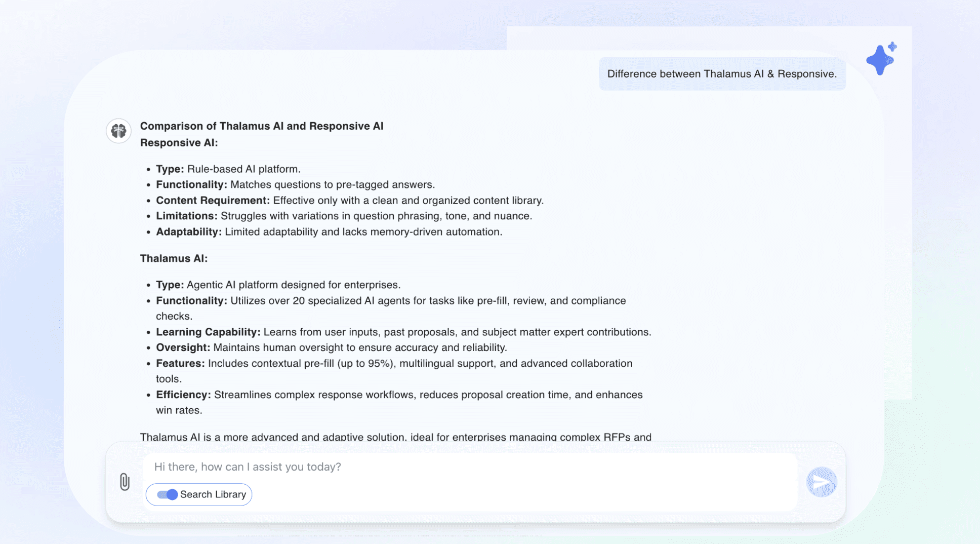Send the message with the arrow button

tap(821, 482)
